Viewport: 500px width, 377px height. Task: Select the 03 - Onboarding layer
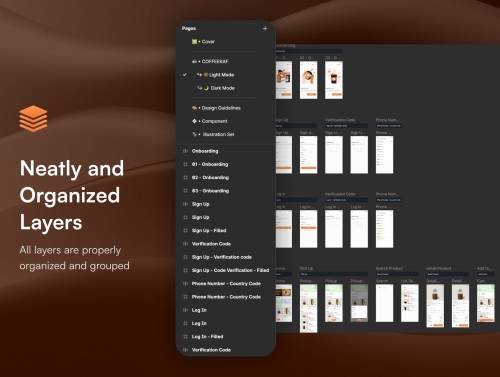(210, 191)
